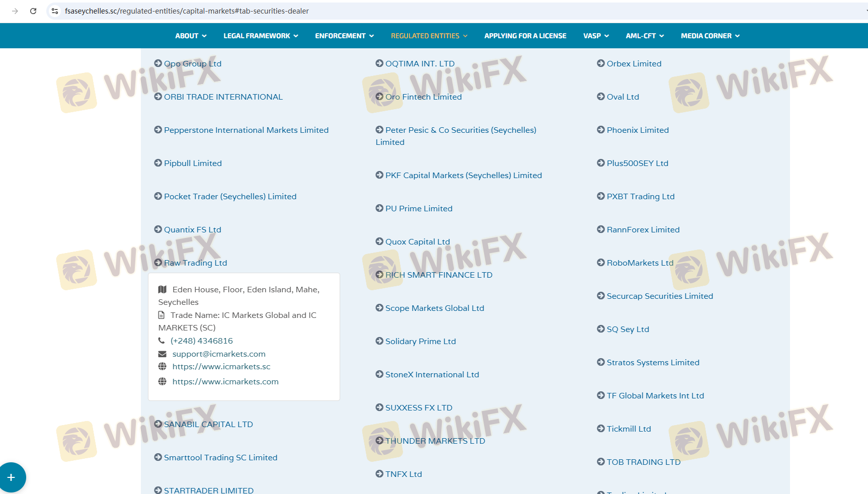Click the arrow icon beside Raw Trading Ltd
Screen dimensions: 868x494
[x=158, y=263]
